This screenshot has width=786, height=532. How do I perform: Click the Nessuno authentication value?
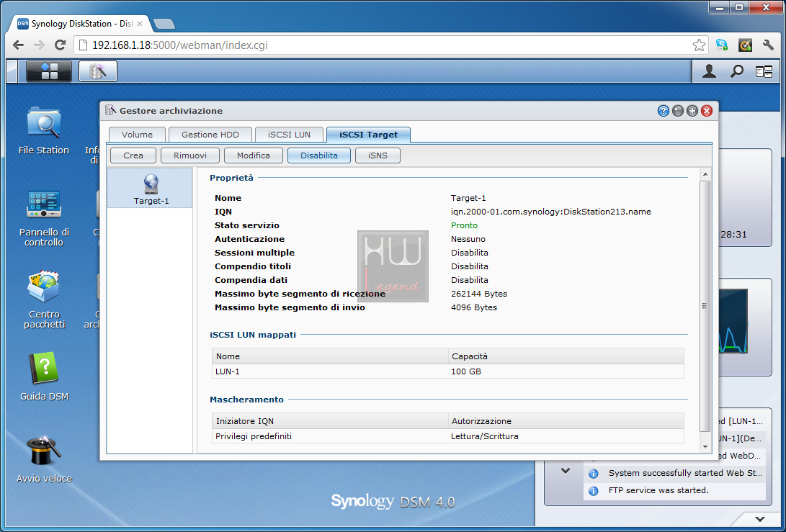point(468,239)
